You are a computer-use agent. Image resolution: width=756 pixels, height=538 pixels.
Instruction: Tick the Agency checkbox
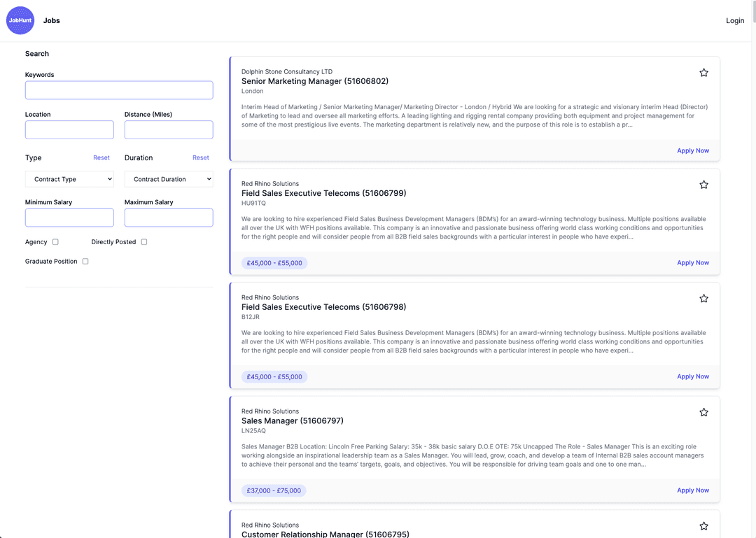pos(55,242)
